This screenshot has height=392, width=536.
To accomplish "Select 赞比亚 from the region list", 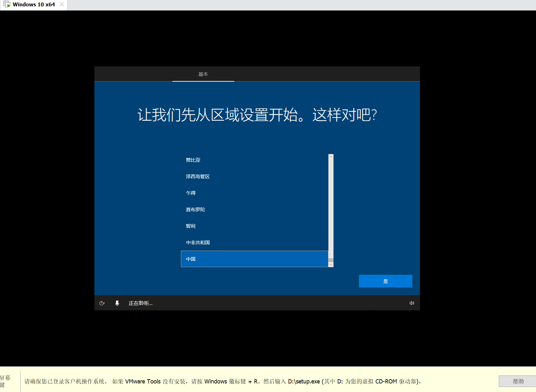I will [x=254, y=160].
